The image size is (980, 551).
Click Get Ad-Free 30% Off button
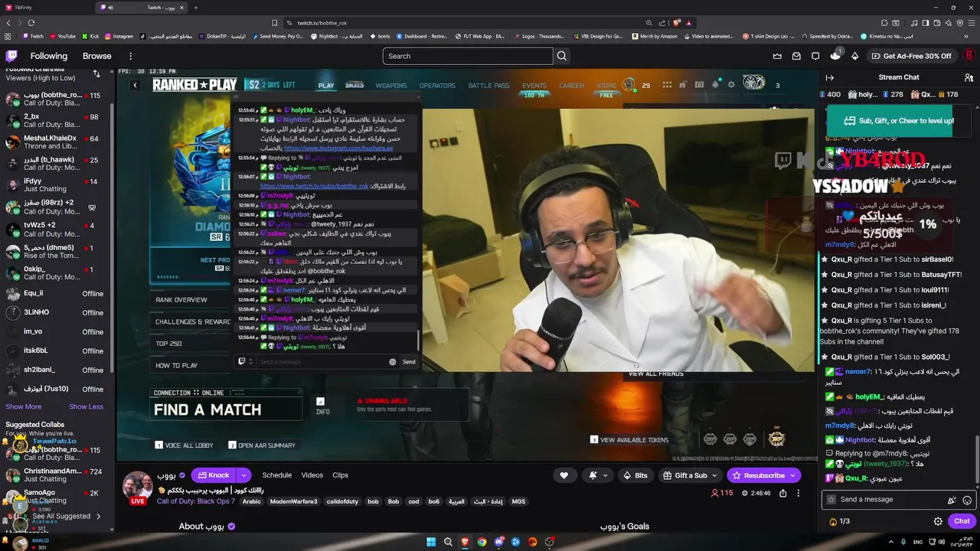click(912, 56)
